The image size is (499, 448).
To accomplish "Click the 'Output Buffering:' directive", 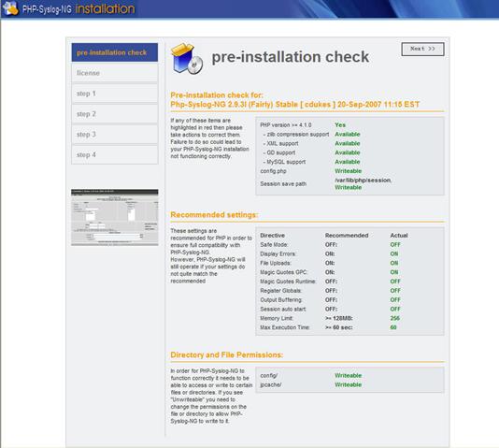I will coord(281,300).
